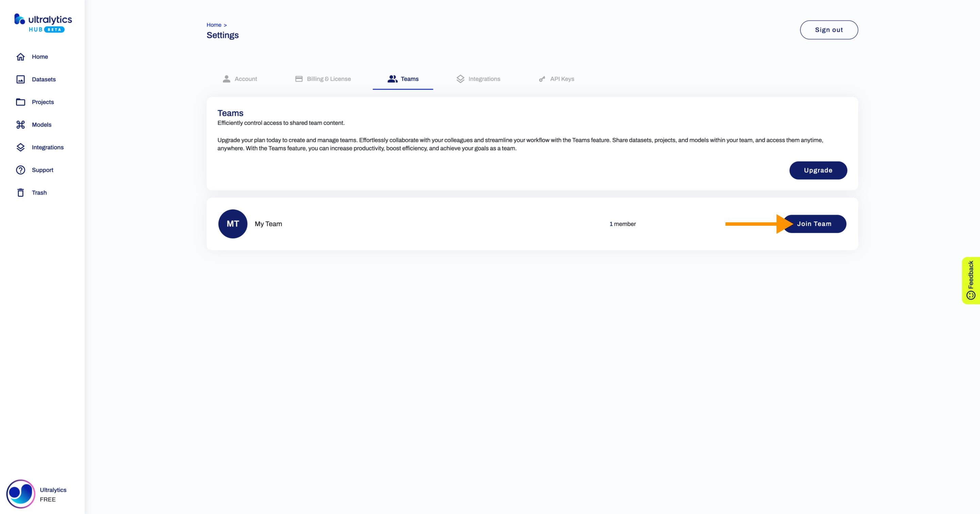The image size is (980, 514).
Task: Expand the My Team entry
Action: [268, 223]
